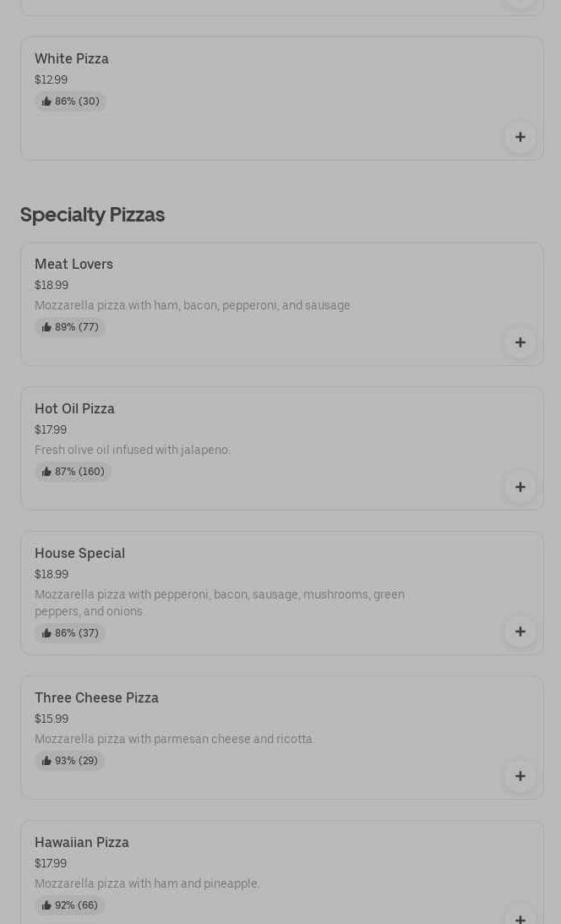Image resolution: width=561 pixels, height=924 pixels.
Task: Select the Three Cheese Pizza title
Action: coord(96,698)
